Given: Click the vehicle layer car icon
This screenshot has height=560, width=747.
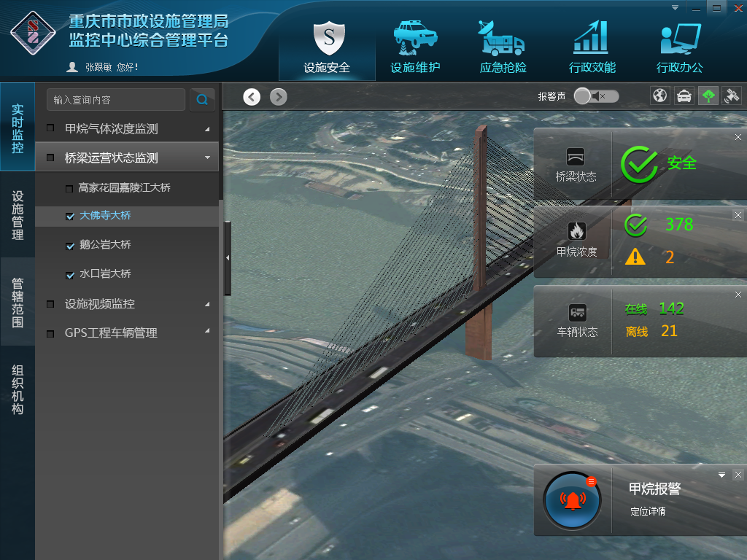Looking at the screenshot, I should [x=684, y=96].
